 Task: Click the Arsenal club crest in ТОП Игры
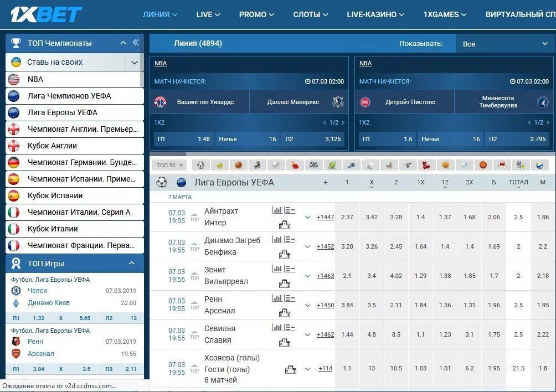16,353
